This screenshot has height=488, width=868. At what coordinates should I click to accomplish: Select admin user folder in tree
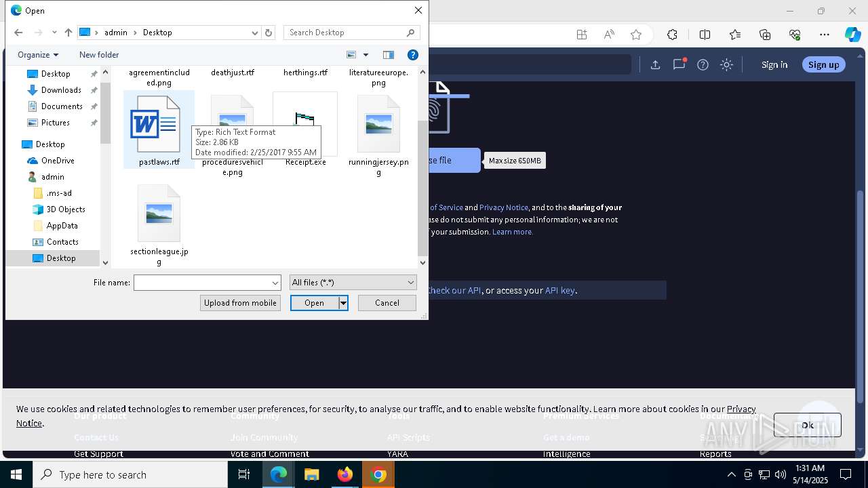pyautogui.click(x=53, y=177)
